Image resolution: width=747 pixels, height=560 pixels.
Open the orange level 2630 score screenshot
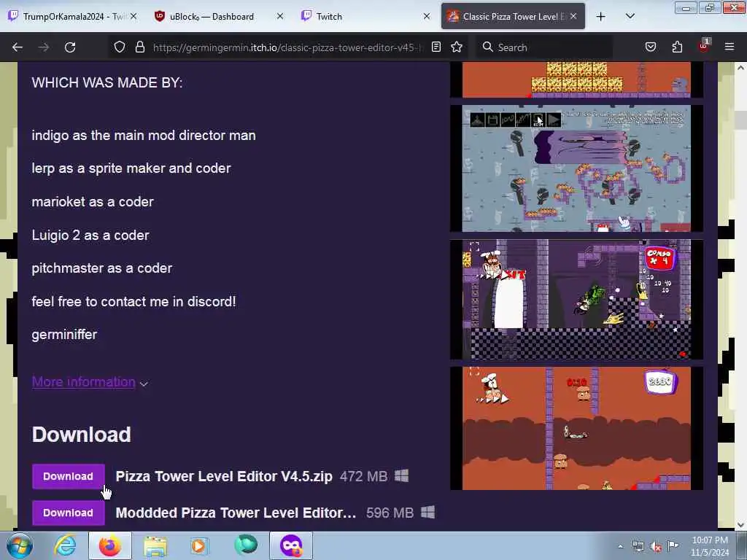tap(576, 428)
